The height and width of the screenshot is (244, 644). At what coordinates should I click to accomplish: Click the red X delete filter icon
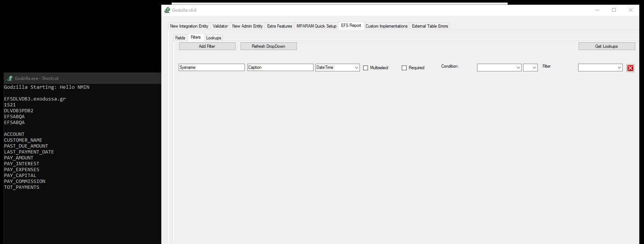click(x=630, y=68)
